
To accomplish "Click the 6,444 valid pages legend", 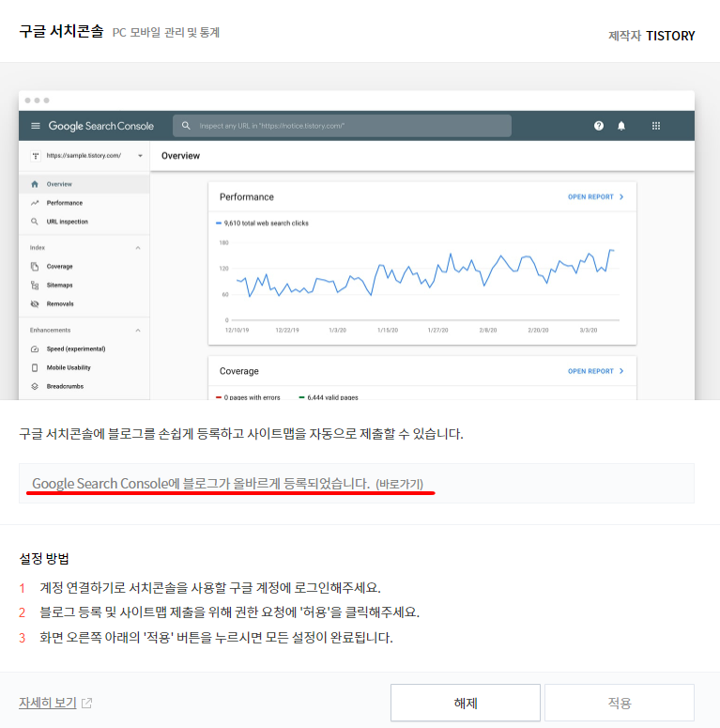I will tap(329, 397).
